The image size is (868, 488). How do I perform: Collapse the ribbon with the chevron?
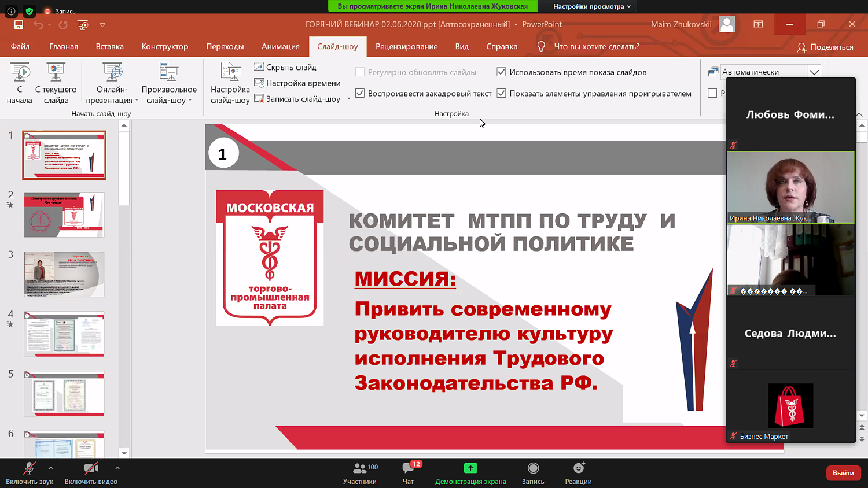coord(859,114)
